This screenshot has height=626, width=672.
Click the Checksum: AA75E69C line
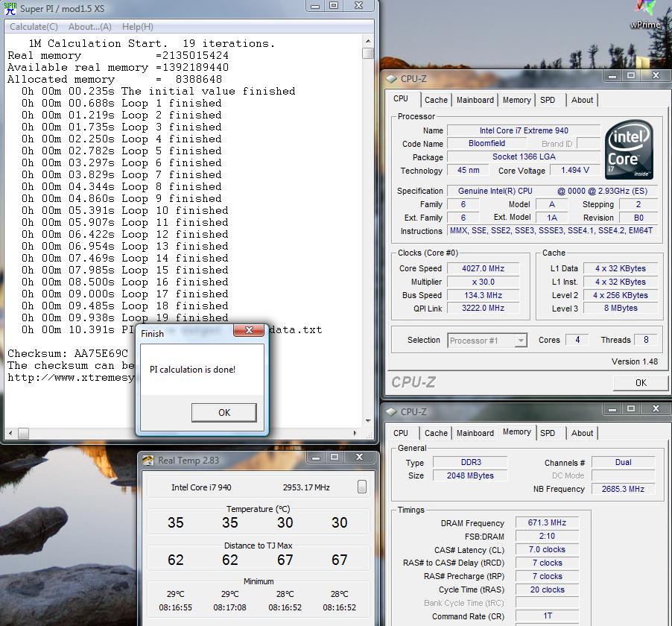point(68,353)
